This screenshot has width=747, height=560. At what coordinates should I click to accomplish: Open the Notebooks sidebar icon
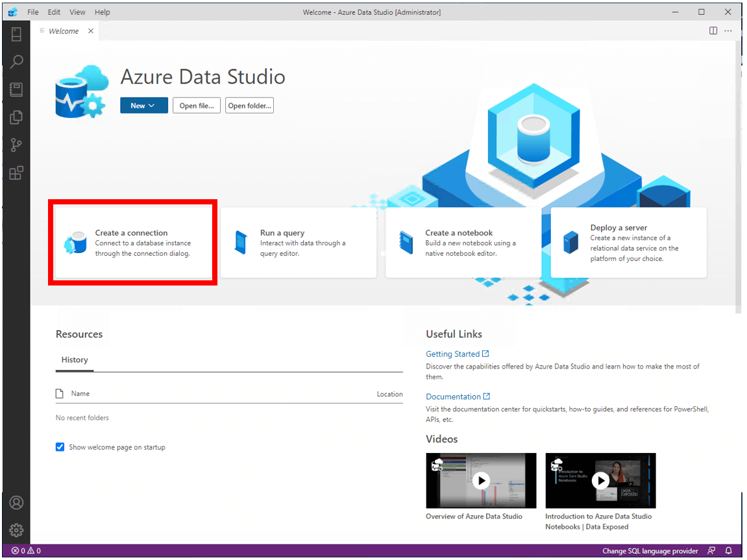pos(16,90)
